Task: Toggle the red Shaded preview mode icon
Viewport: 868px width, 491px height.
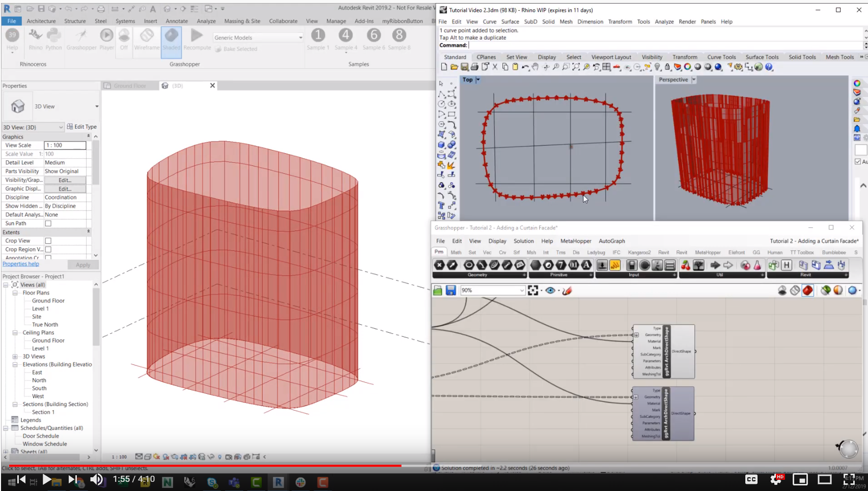Action: [807, 291]
